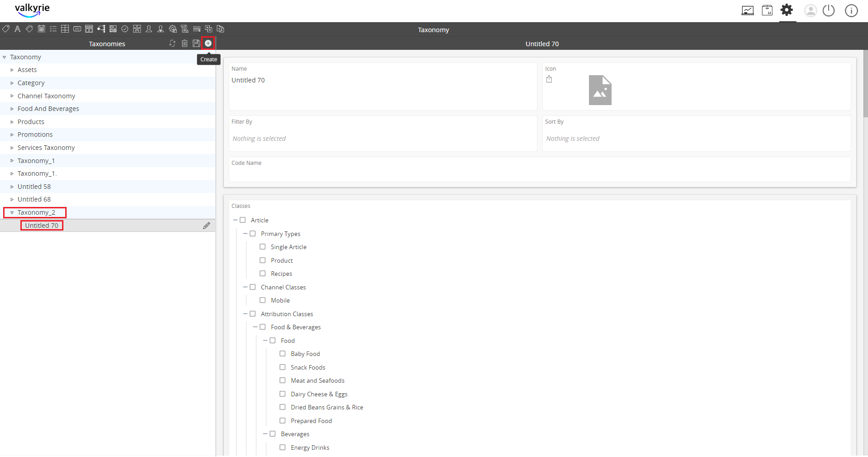Select the Untitled 58 tree item
The width and height of the screenshot is (868, 457).
tap(34, 187)
